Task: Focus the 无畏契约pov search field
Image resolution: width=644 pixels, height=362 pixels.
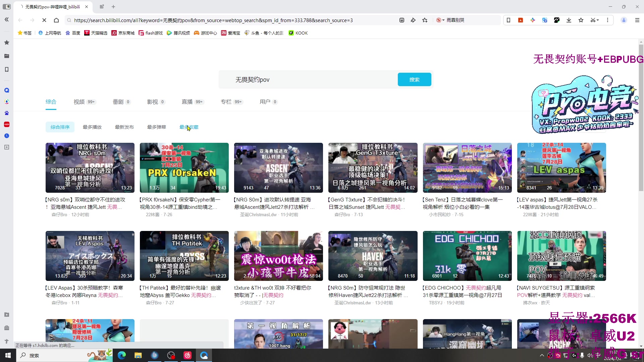Action: point(309,79)
